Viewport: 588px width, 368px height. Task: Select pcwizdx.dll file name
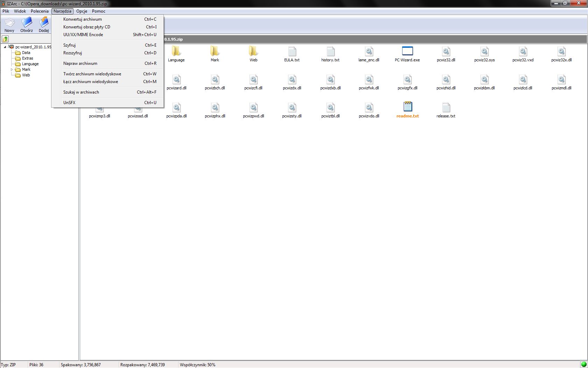pos(292,88)
